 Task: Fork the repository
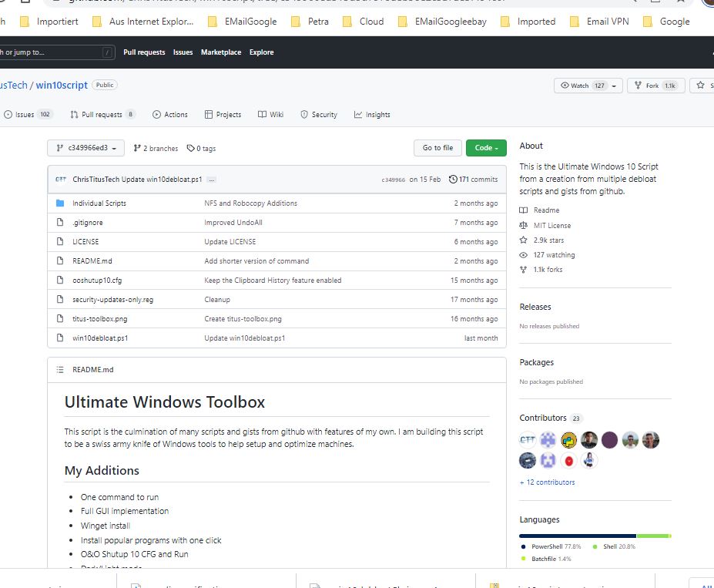655,86
